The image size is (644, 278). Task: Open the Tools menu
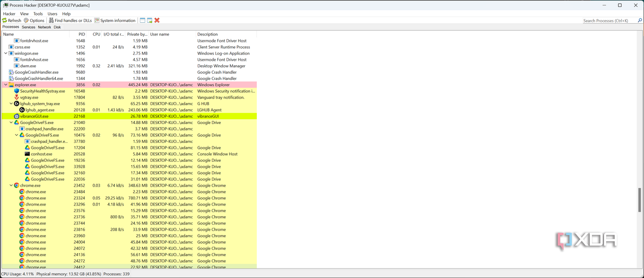(x=38, y=14)
